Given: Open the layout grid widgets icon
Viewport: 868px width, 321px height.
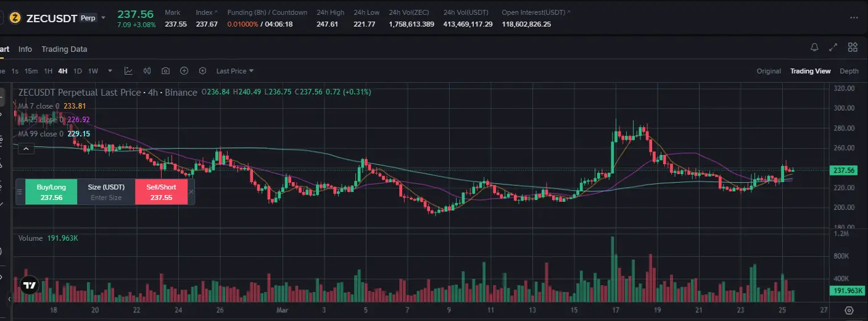Looking at the screenshot, I should click(853, 48).
